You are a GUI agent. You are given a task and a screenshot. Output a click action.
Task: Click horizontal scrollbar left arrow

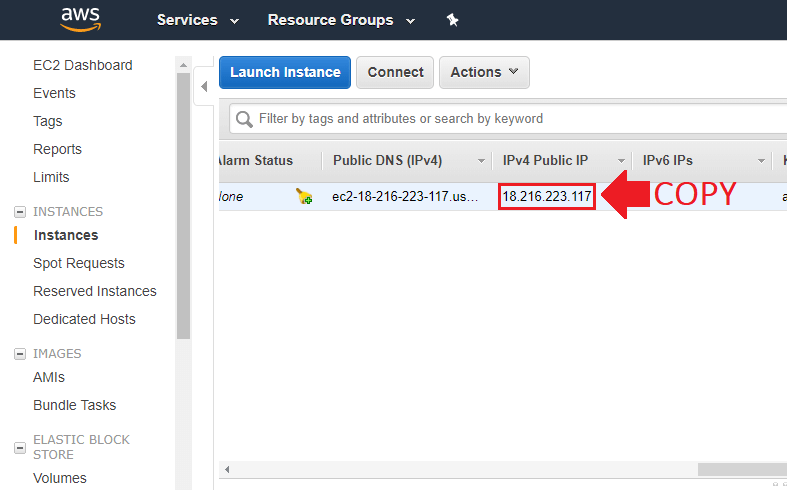click(227, 469)
